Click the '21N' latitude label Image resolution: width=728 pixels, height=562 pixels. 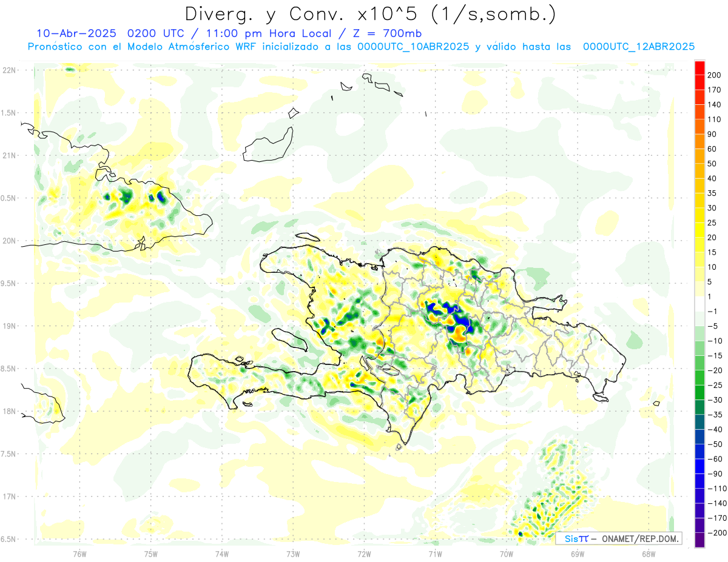point(9,156)
